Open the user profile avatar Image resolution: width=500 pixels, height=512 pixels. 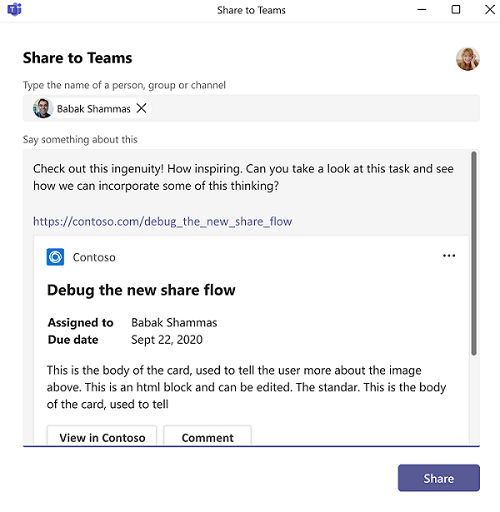468,59
